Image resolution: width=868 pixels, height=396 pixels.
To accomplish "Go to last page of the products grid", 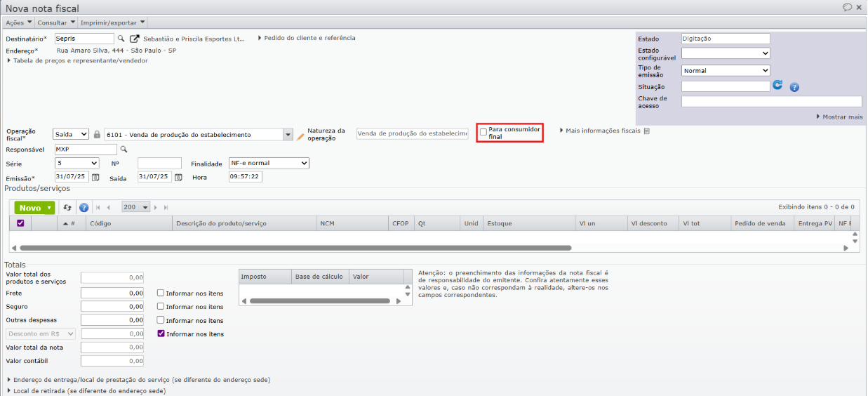I will point(166,208).
